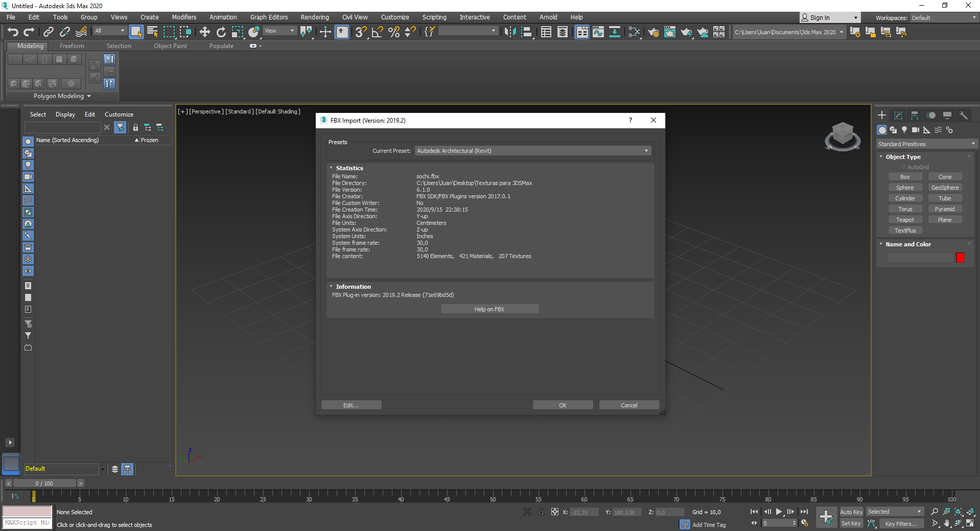Viewport: 980px width, 531px height.
Task: Click the Mirror tool icon
Action: pyautogui.click(x=510, y=32)
